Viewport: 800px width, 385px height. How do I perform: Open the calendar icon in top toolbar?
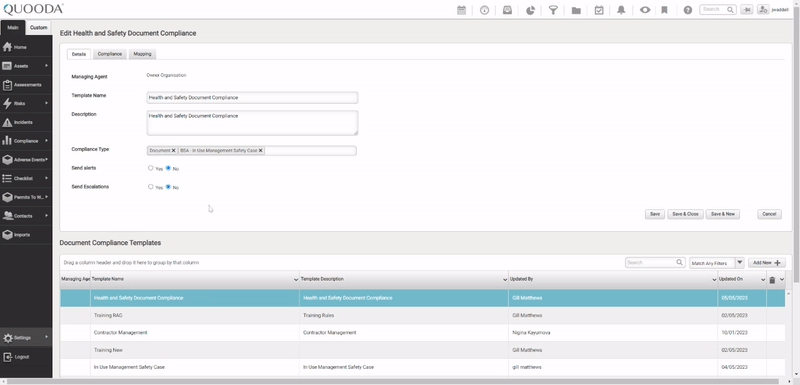pyautogui.click(x=461, y=10)
